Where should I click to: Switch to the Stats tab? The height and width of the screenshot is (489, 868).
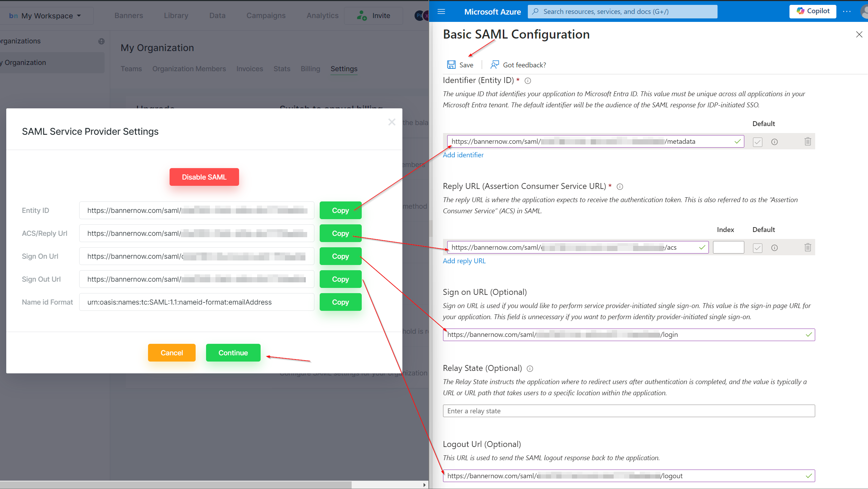point(282,69)
